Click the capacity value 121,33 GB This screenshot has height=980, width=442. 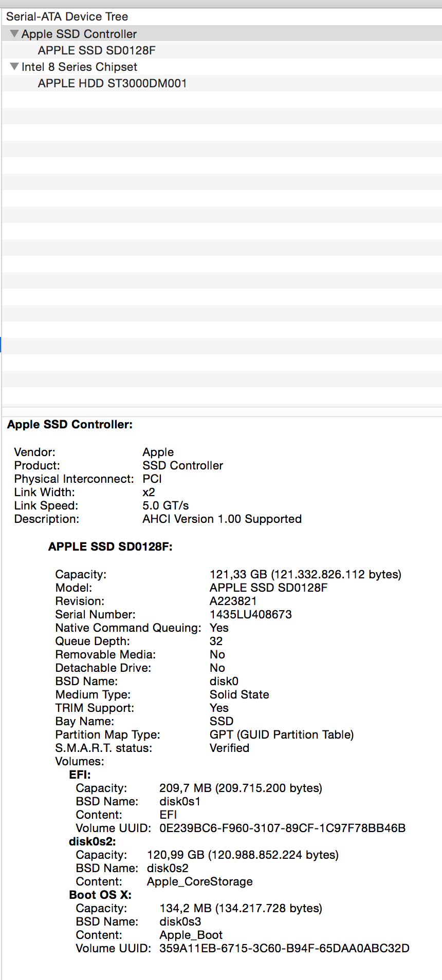(x=306, y=575)
